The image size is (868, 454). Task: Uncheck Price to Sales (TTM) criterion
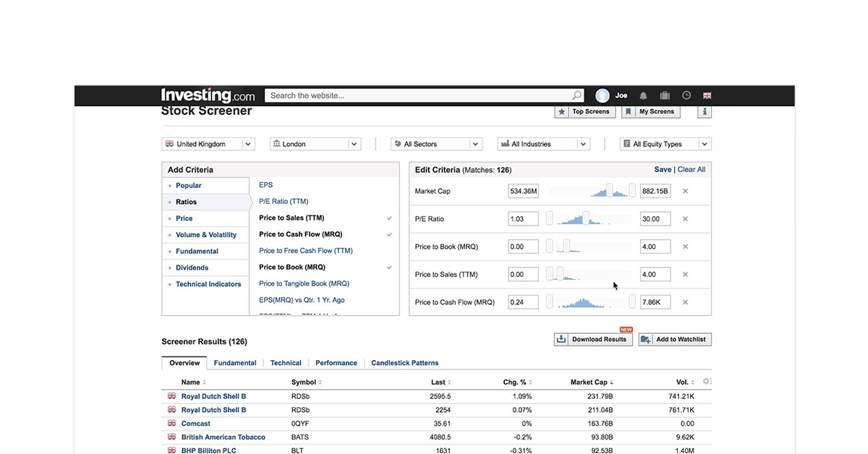point(389,218)
